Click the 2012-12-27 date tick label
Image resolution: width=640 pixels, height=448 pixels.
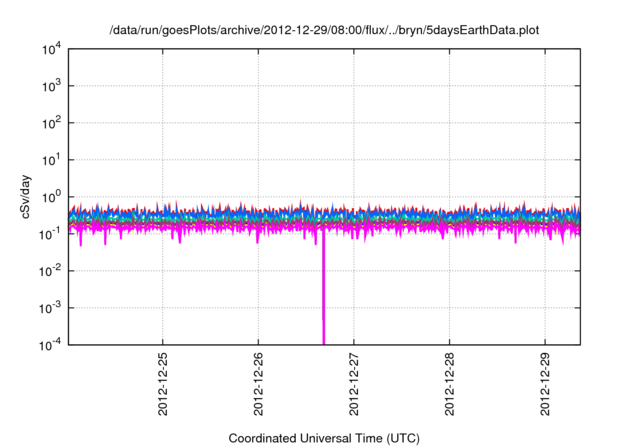[x=353, y=384]
